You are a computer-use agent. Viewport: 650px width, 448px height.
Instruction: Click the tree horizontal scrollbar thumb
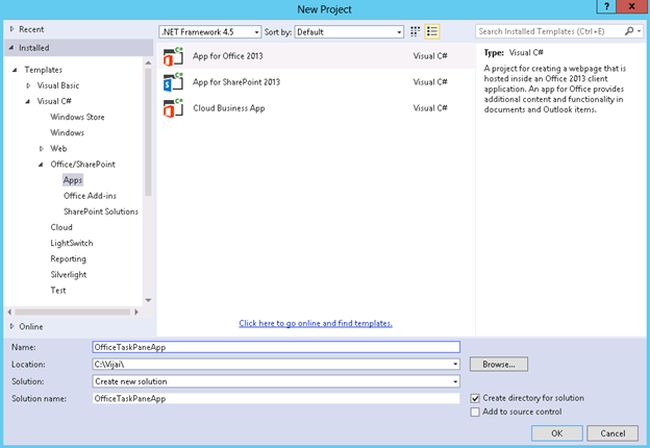coord(73,312)
